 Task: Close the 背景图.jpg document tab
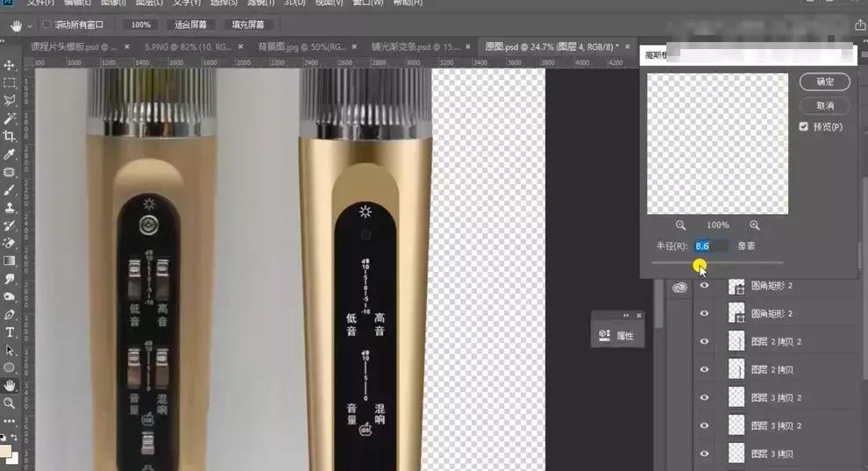[x=354, y=47]
